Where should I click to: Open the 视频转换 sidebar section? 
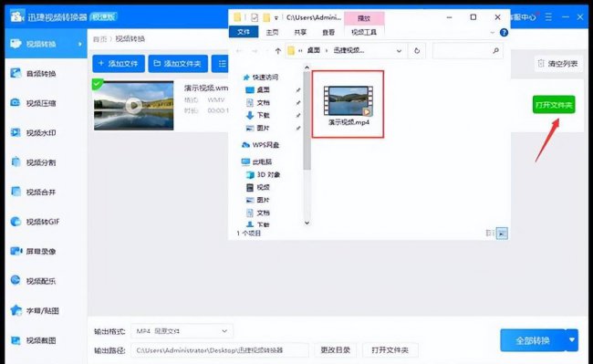46,44
